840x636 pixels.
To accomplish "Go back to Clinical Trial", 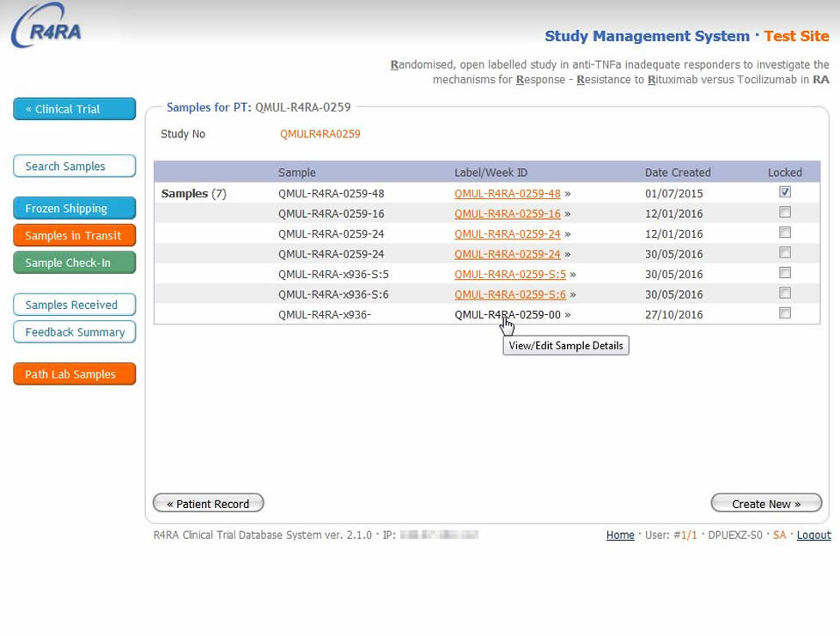I will (74, 109).
